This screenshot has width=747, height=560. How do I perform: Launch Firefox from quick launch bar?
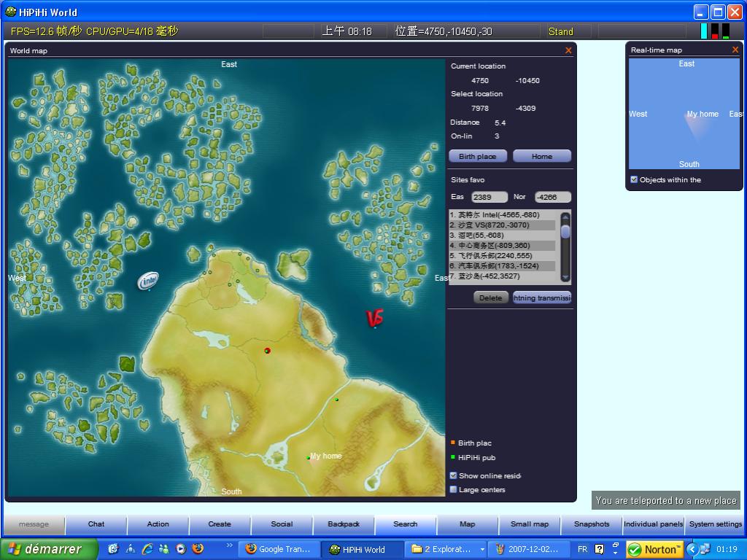coord(197,548)
